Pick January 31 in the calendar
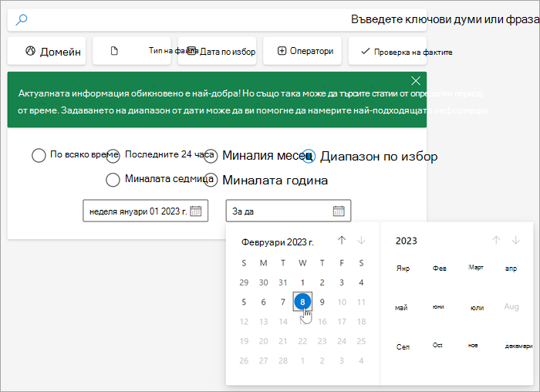 click(x=283, y=282)
